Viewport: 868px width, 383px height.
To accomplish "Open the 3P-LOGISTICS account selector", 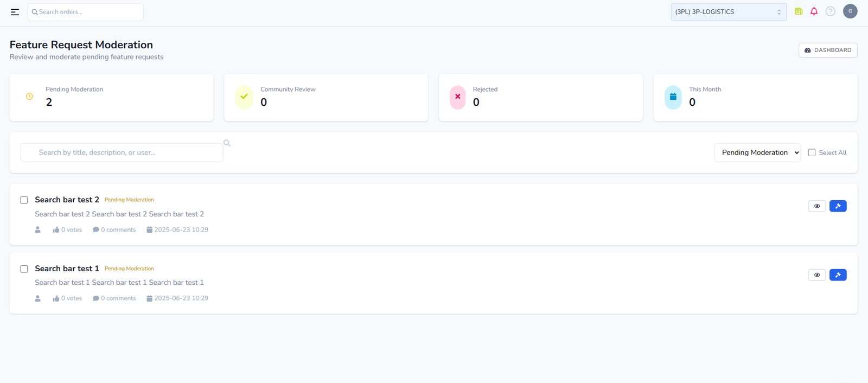I will click(x=728, y=12).
